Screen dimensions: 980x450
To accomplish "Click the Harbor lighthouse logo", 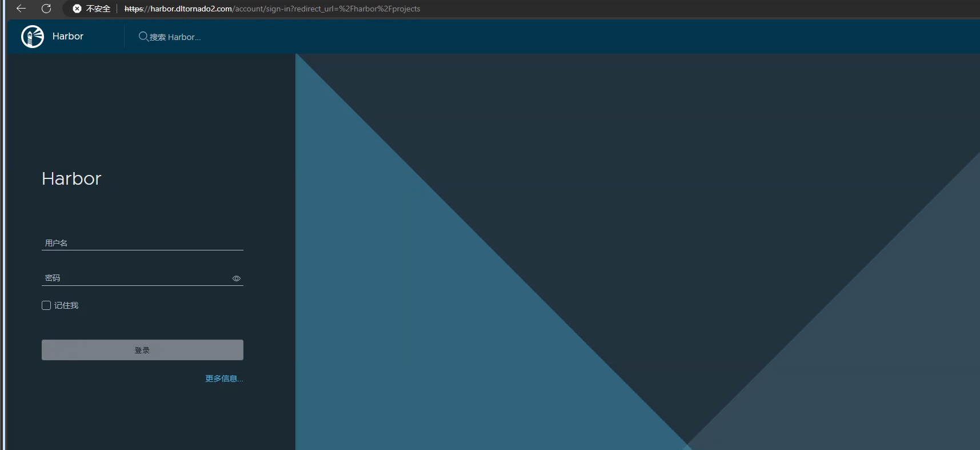I will [33, 37].
